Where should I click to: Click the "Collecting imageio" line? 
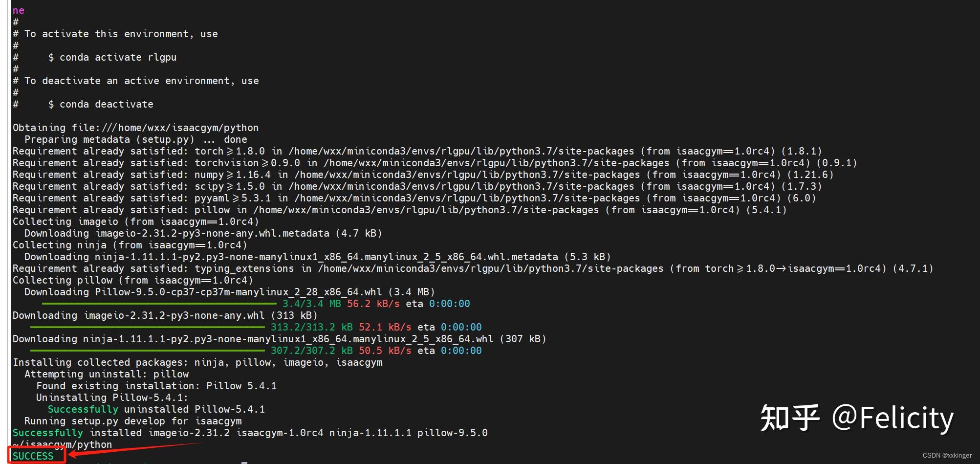click(136, 221)
